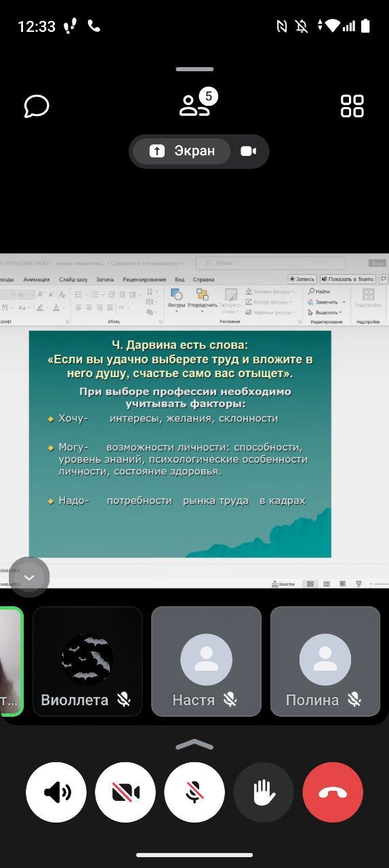Tap Виоллета's bat avatar picture
Viewport: 389px width, 868px height.
[87, 660]
